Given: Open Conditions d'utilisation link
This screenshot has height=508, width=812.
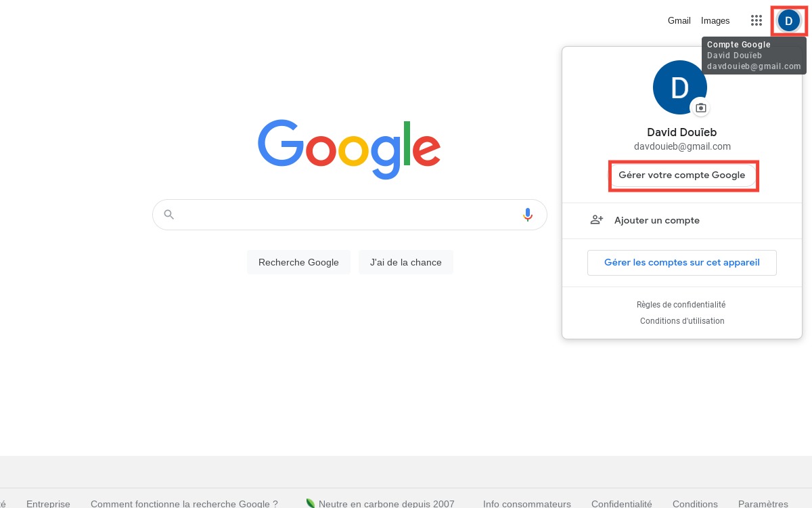Looking at the screenshot, I should pyautogui.click(x=682, y=321).
